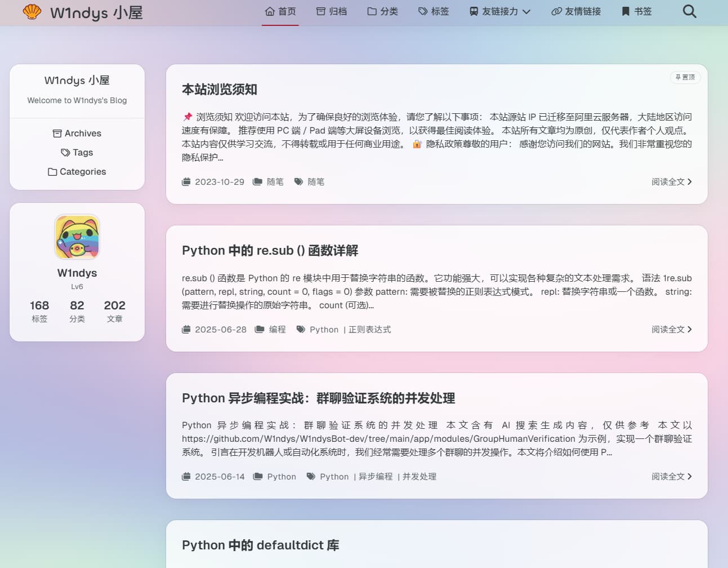Open Python 中的 defaultdict 库 post
728x568 pixels.
point(260,545)
